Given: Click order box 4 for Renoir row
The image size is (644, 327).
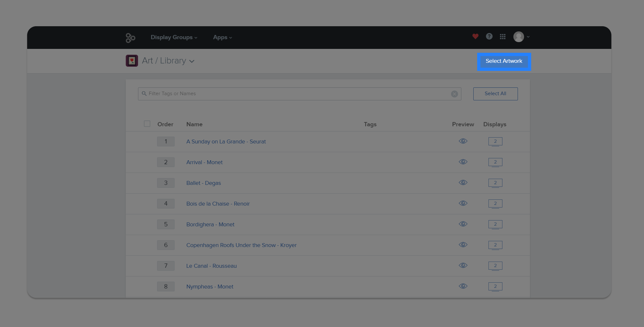Looking at the screenshot, I should [166, 204].
